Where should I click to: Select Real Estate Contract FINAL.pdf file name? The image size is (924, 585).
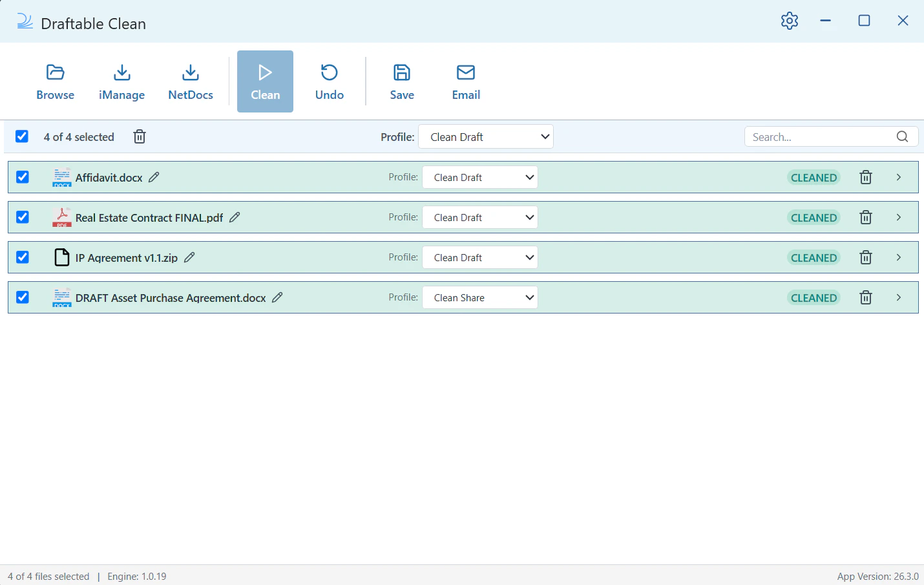click(149, 217)
